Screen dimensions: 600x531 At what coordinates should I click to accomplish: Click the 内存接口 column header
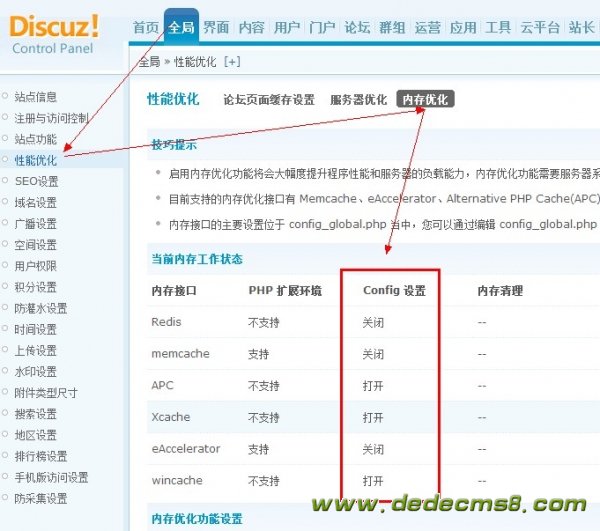[x=174, y=291]
